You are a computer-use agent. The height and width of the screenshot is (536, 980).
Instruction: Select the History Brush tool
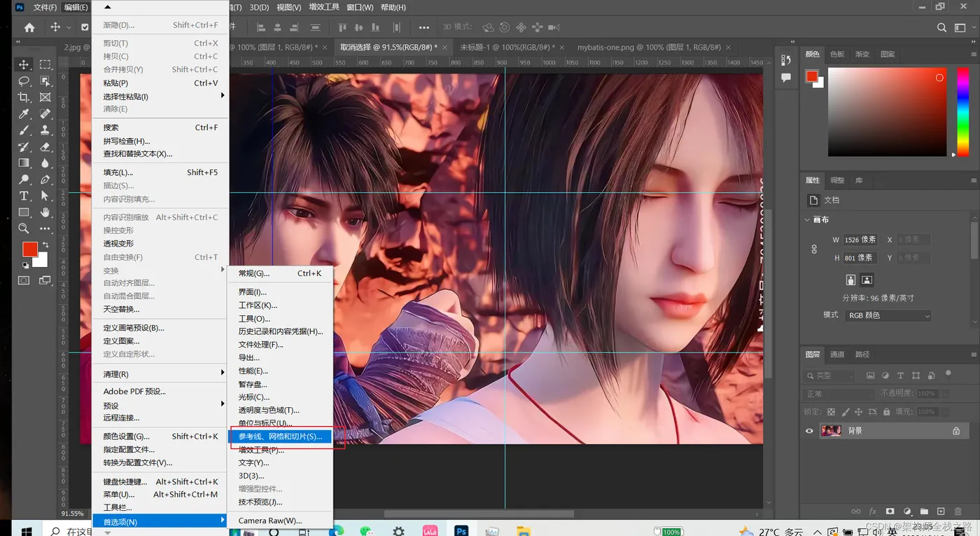click(24, 147)
